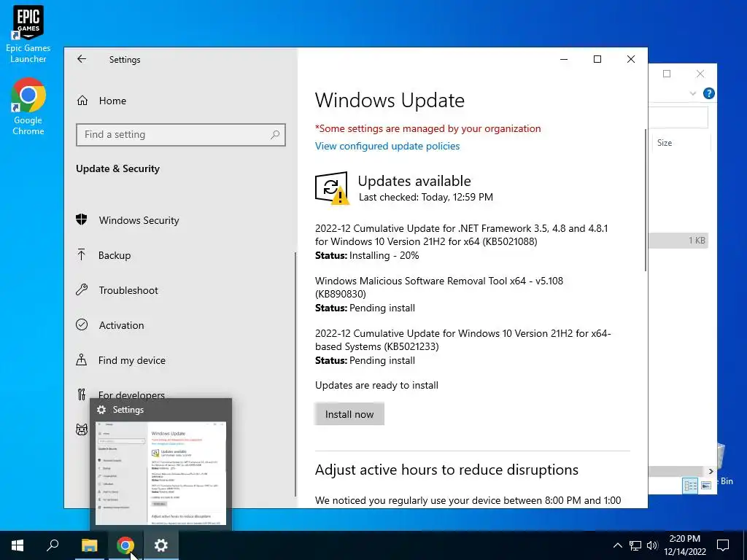Click Malicious Software Removal Tool update text
The width and height of the screenshot is (747, 560).
(x=438, y=287)
